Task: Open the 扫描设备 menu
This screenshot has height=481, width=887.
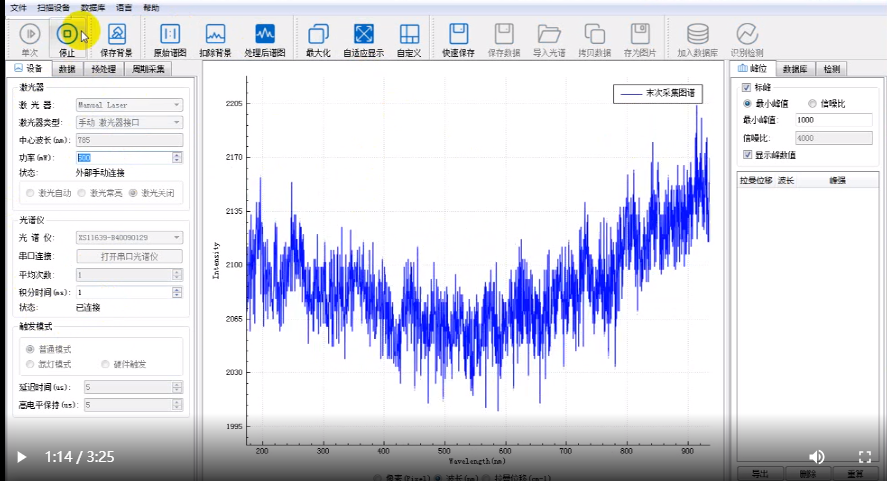Action: (x=53, y=7)
